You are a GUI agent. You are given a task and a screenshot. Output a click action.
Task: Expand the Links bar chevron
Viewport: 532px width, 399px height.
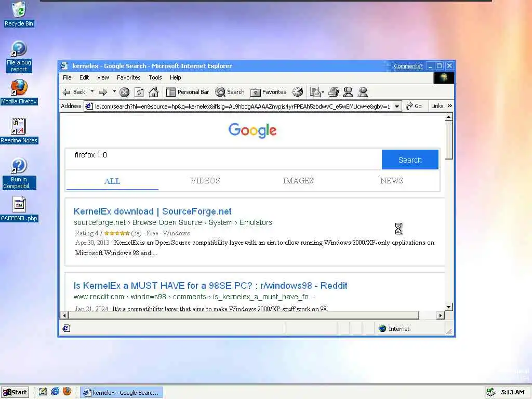click(449, 106)
